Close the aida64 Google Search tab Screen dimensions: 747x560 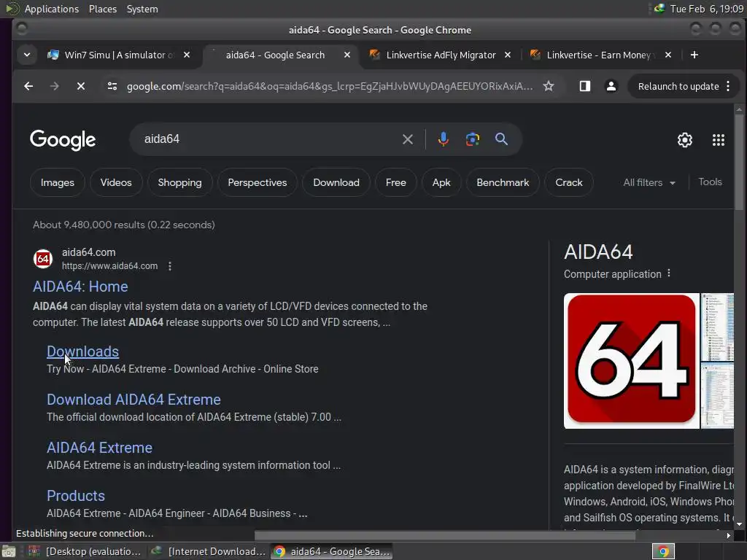pyautogui.click(x=347, y=55)
